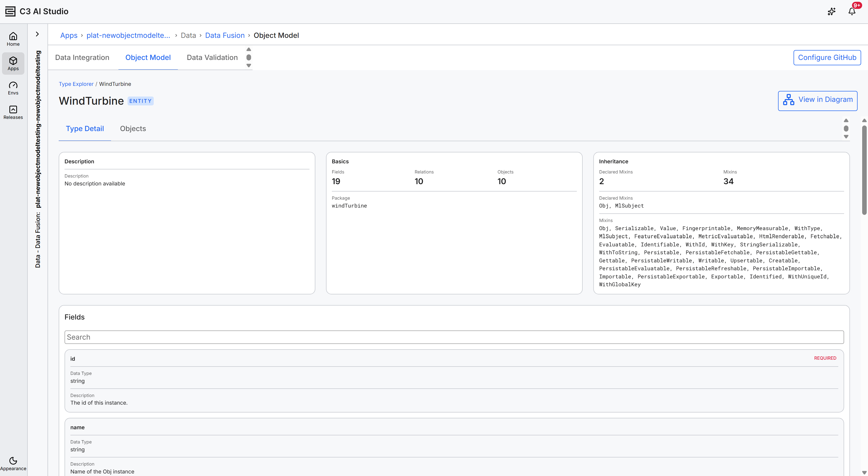Viewport: 868px width, 476px height.
Task: Click the name field title
Action: click(77, 427)
